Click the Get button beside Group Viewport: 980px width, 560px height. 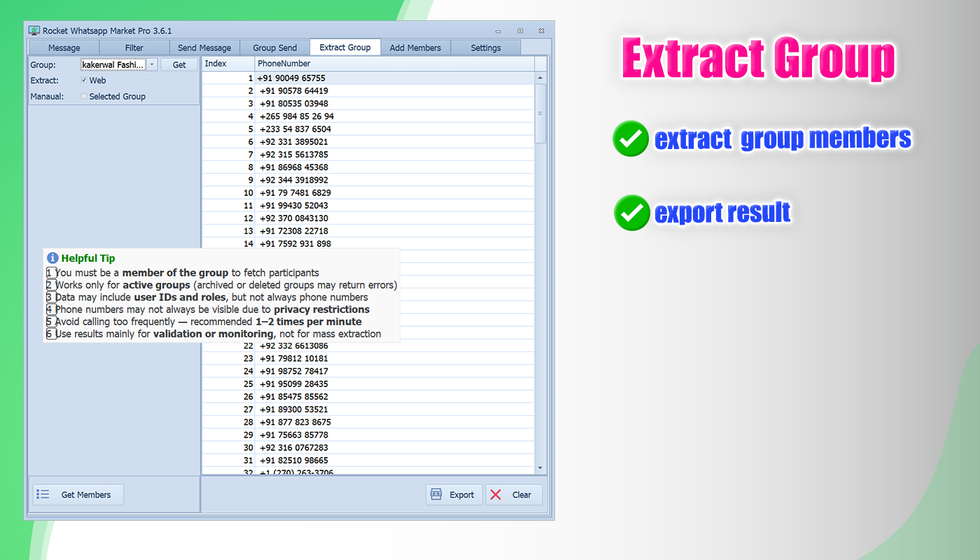(179, 65)
